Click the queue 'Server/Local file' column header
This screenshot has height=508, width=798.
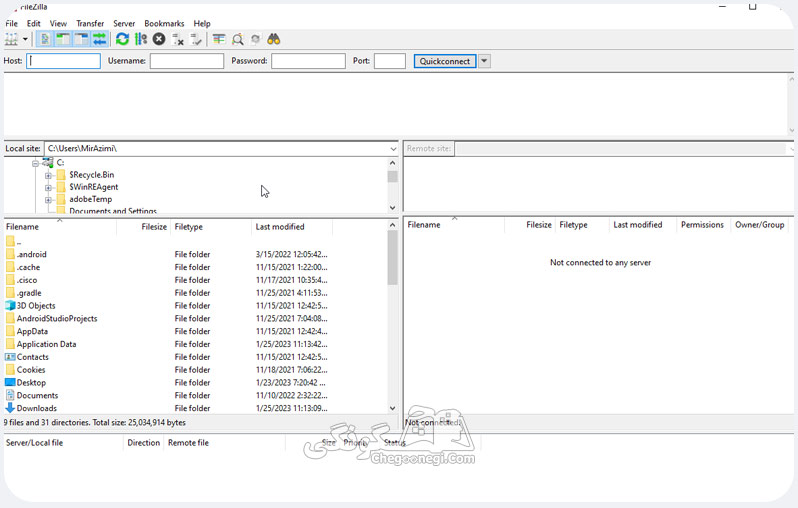coord(63,443)
